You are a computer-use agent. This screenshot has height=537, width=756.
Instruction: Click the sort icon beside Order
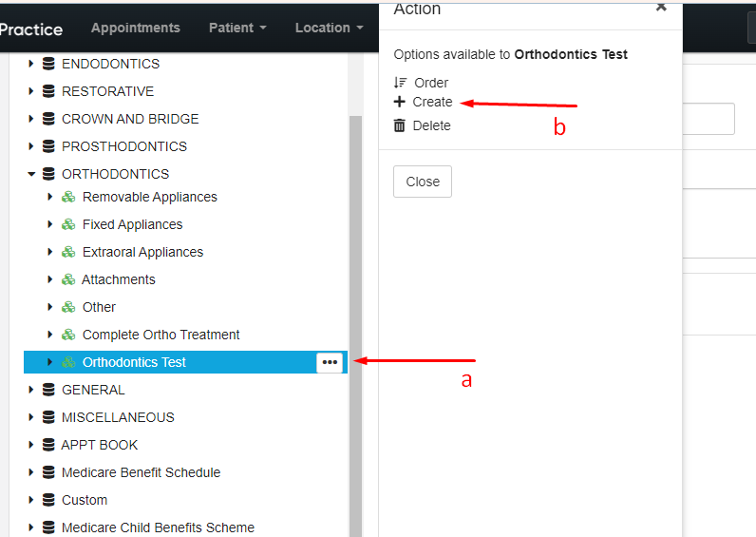coord(400,83)
